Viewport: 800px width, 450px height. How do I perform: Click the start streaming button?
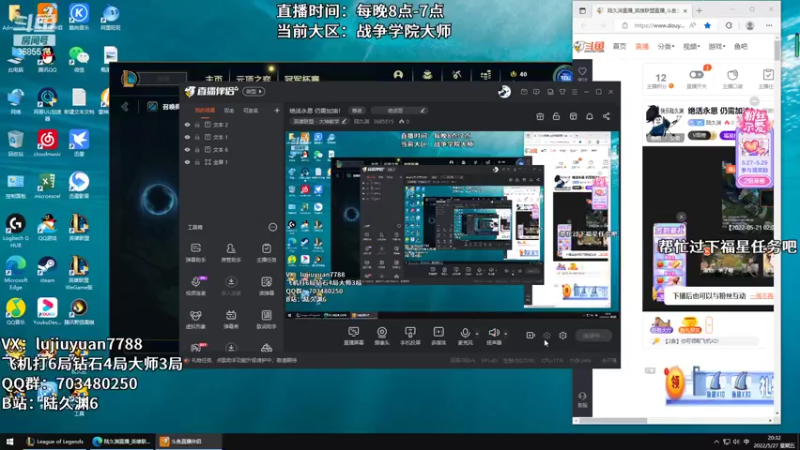[x=593, y=335]
